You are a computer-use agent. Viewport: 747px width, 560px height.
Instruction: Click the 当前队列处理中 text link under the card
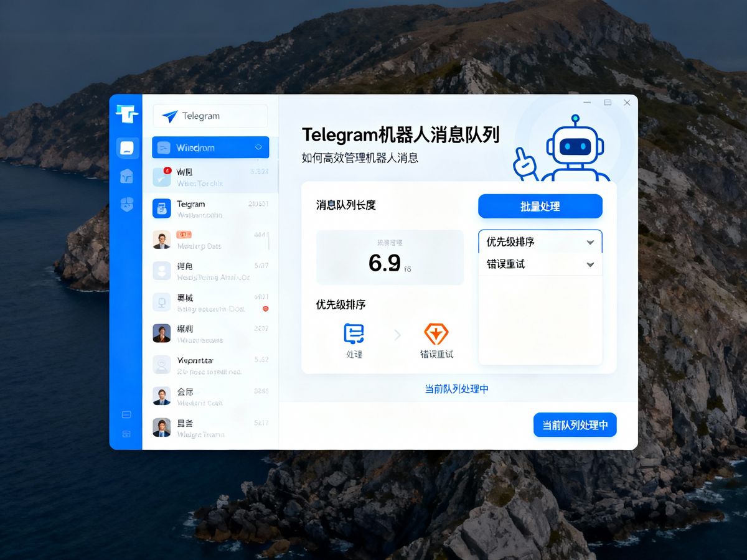456,389
